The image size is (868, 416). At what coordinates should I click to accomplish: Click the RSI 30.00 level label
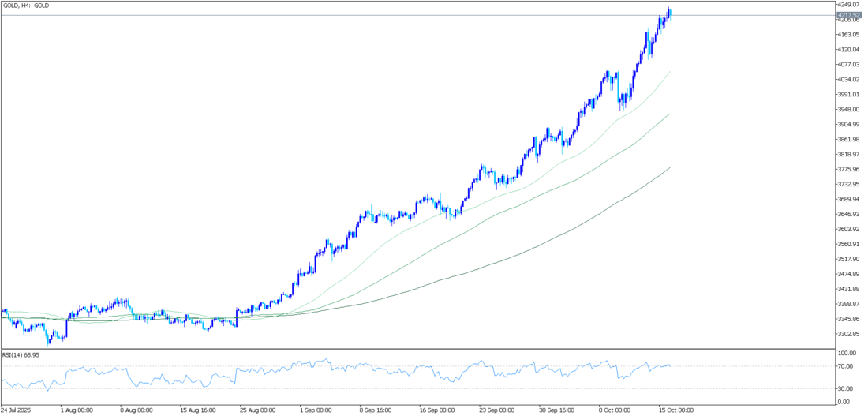point(846,388)
